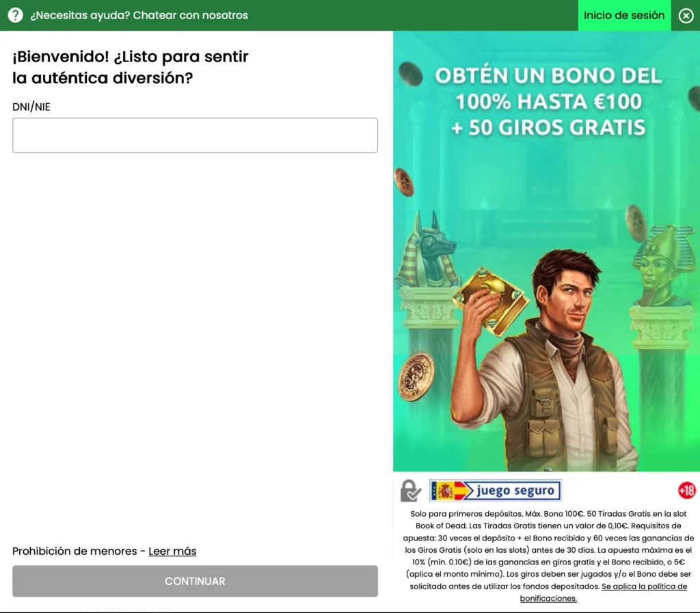Open the 'Inicio de sesión' login button
Viewport: 700px width, 613px height.
point(624,15)
